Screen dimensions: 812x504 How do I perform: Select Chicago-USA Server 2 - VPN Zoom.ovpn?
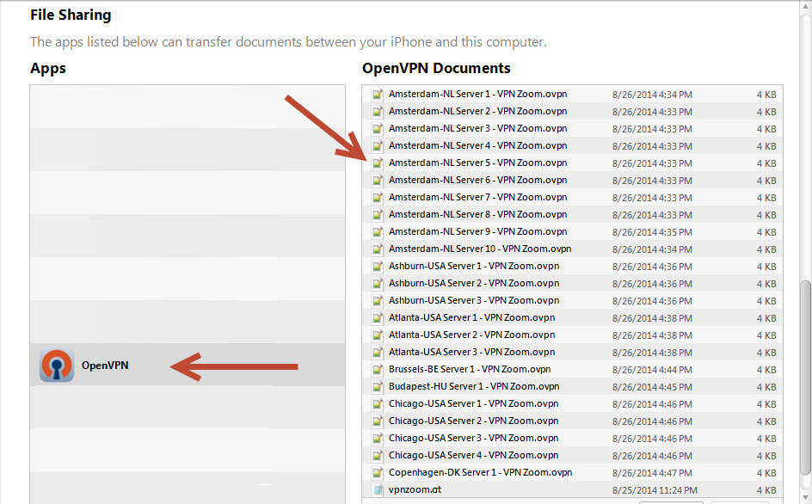tap(473, 421)
